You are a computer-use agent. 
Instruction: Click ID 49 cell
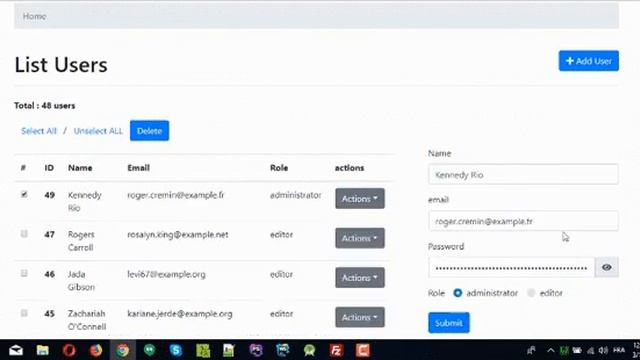point(49,195)
